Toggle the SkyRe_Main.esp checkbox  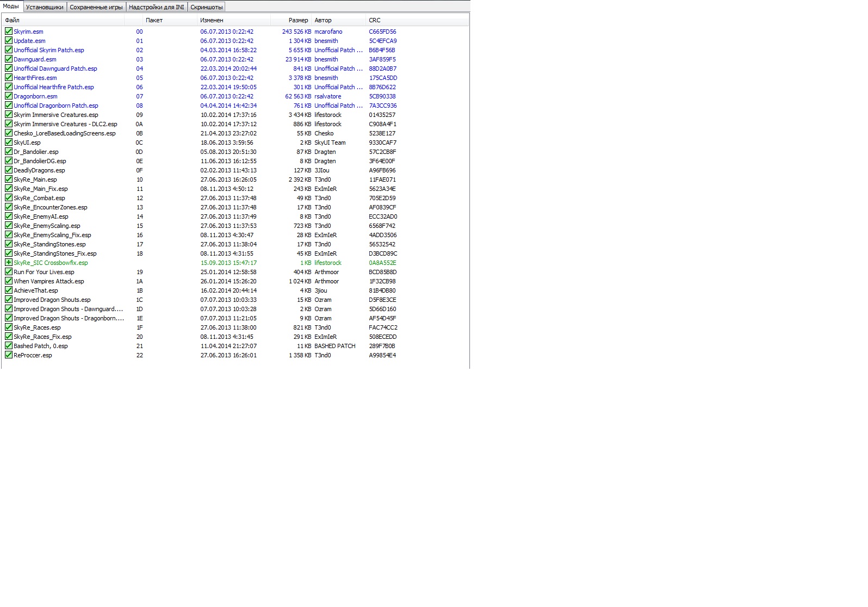9,179
